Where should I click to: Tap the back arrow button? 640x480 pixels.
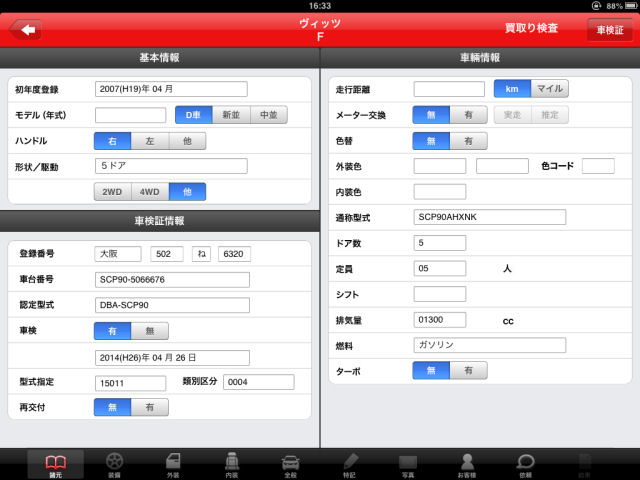25,29
